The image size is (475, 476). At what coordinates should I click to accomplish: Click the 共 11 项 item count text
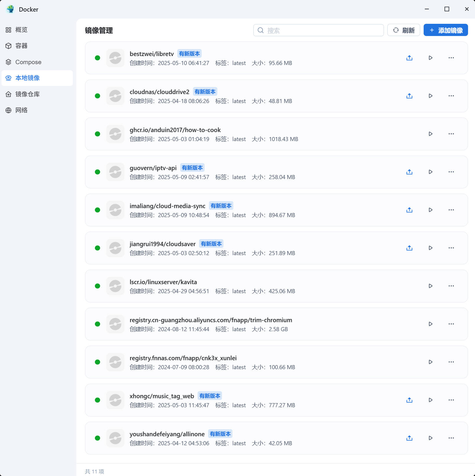click(94, 471)
